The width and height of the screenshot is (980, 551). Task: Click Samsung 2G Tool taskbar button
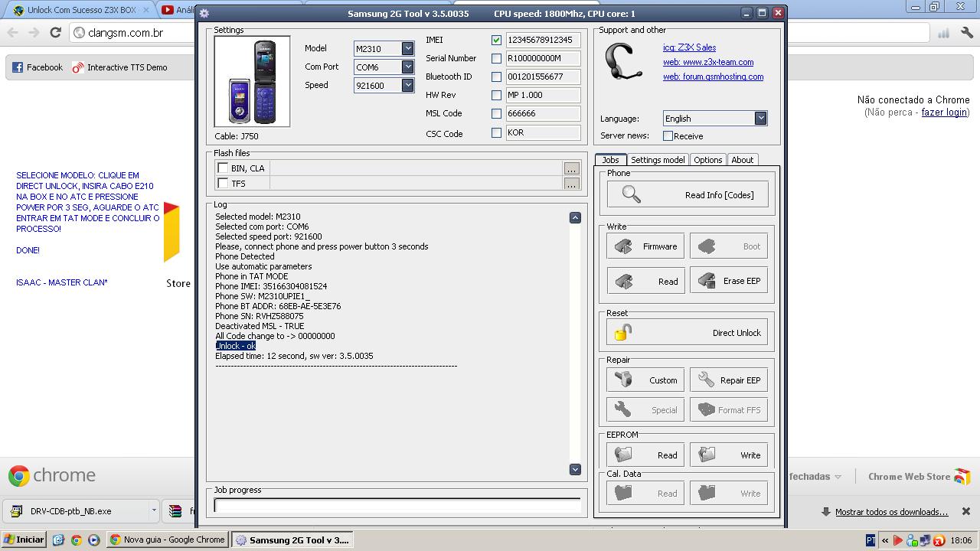[x=292, y=540]
